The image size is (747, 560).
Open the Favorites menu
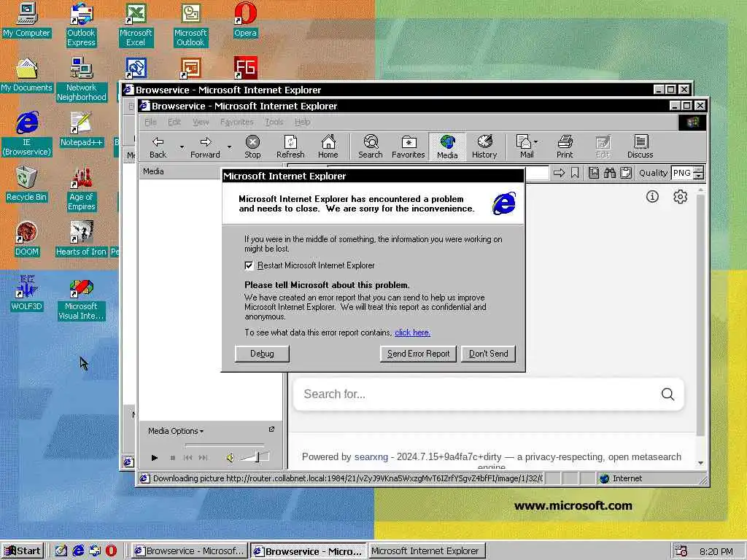pos(237,122)
